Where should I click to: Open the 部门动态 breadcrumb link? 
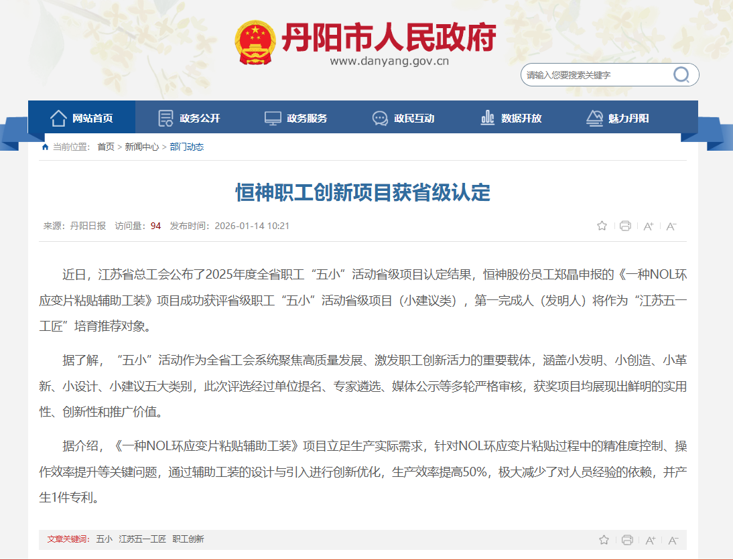(187, 147)
